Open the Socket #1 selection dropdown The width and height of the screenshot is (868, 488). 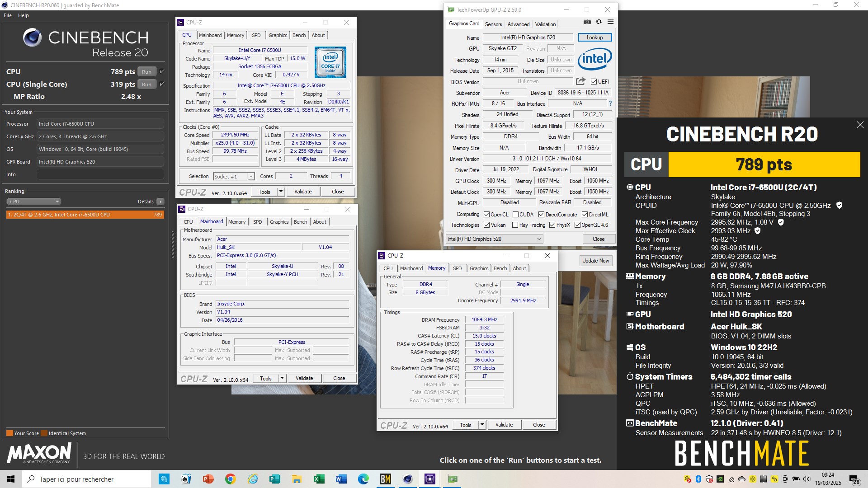pos(234,176)
